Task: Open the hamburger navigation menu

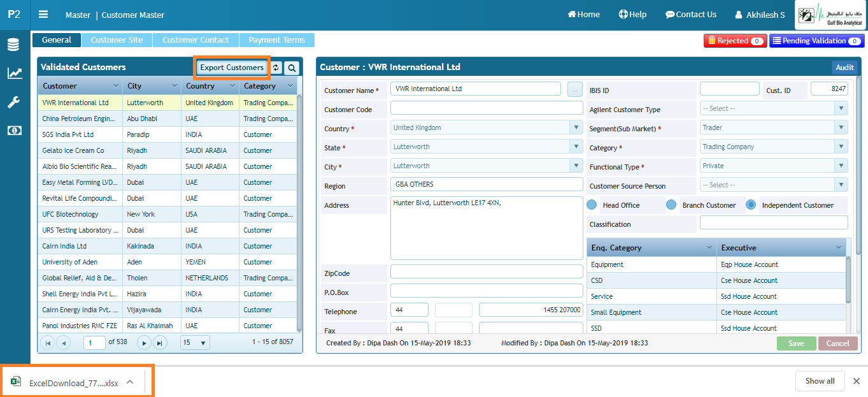Action: coord(43,14)
